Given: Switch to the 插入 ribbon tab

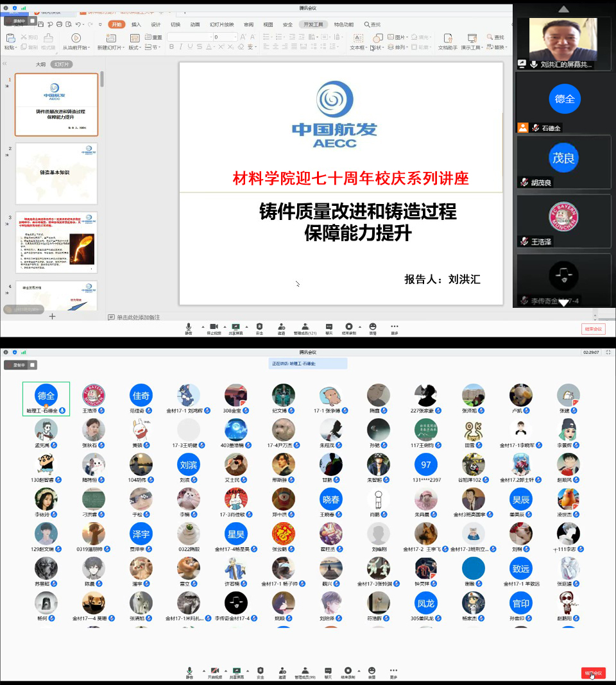Looking at the screenshot, I should click(x=136, y=24).
